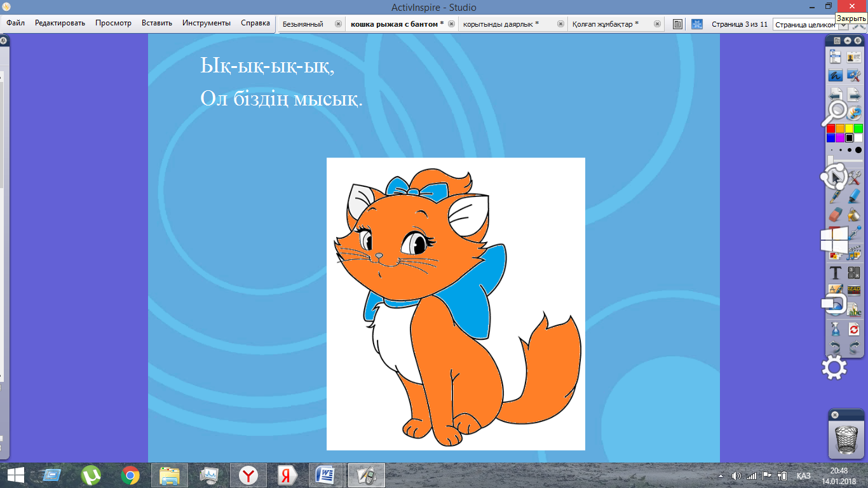
Task: Close the 'кошка рыжая с бантом' tab
Action: (x=451, y=24)
